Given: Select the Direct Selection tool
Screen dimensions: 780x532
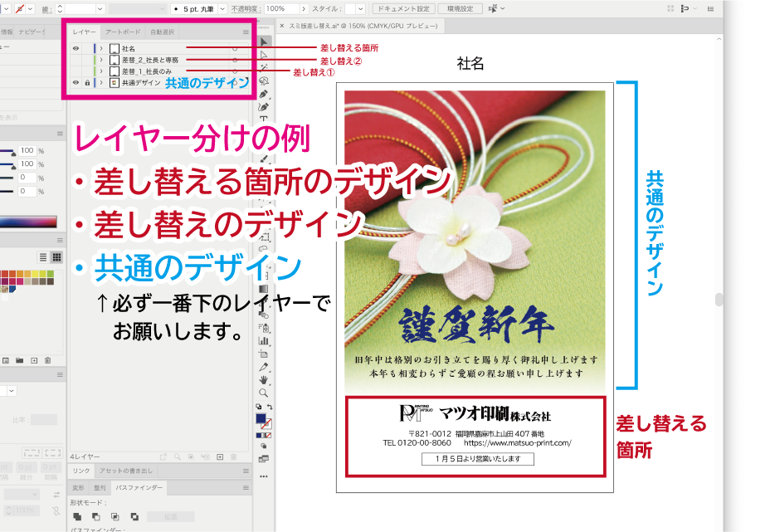Looking at the screenshot, I should click(264, 55).
